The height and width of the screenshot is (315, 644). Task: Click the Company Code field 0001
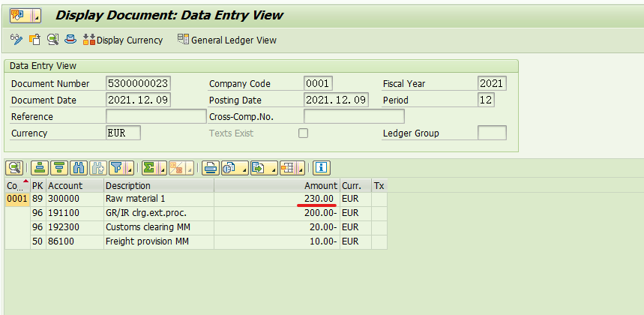tap(319, 83)
